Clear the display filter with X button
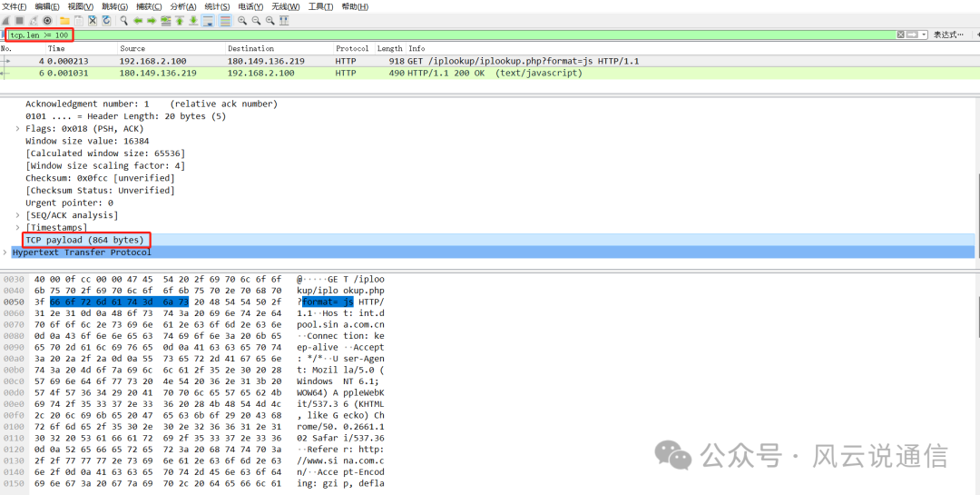 point(901,35)
